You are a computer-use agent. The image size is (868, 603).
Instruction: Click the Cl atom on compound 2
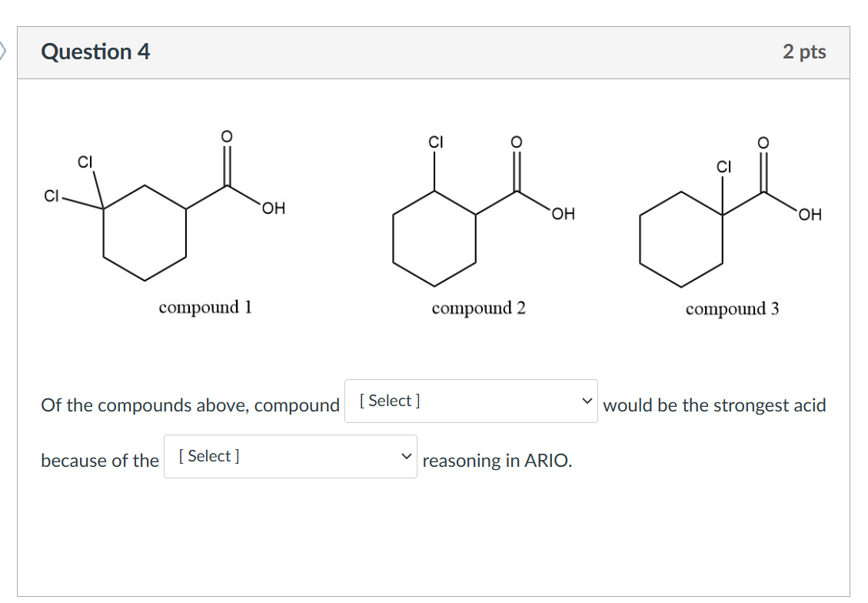click(436, 142)
